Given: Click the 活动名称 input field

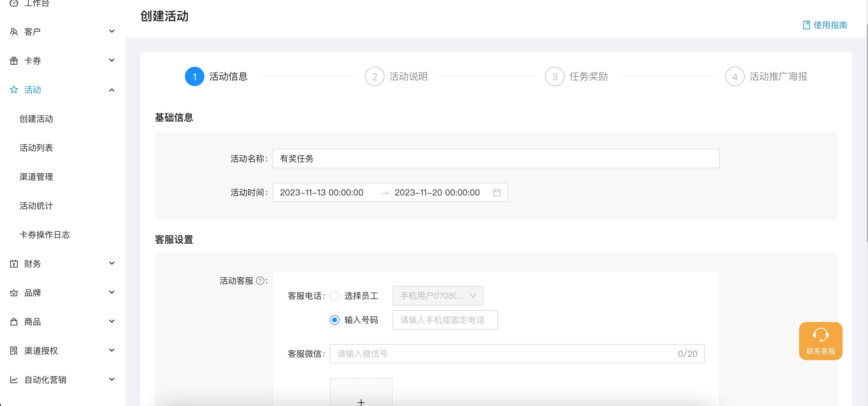Looking at the screenshot, I should 496,159.
